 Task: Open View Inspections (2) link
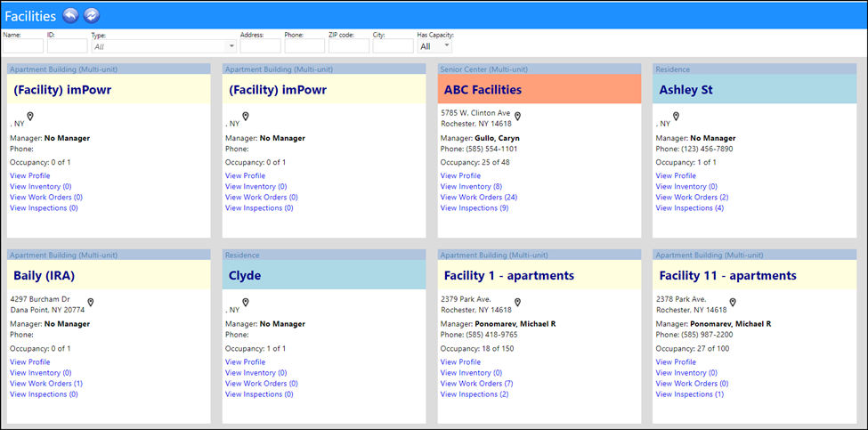point(475,394)
